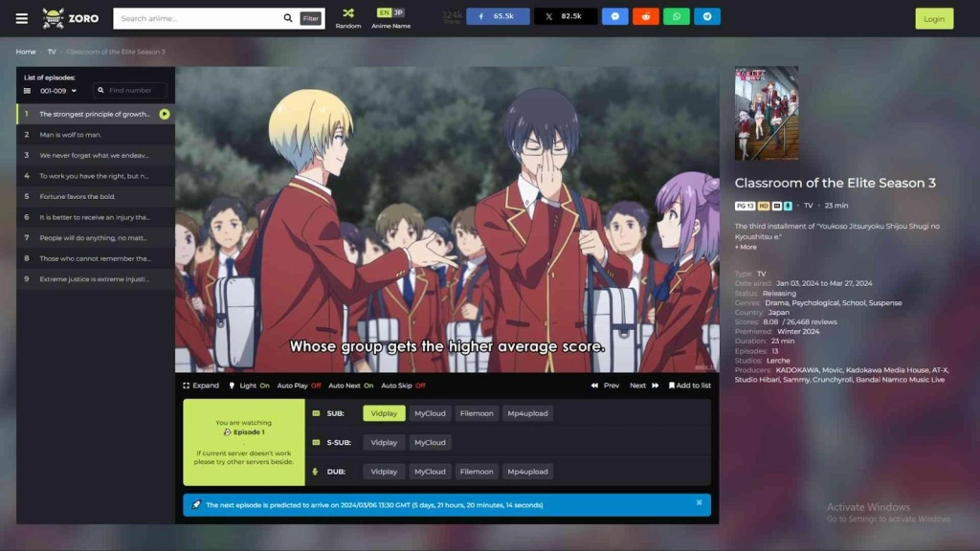The image size is (980, 551).
Task: Select S-SUB MyCloud server
Action: point(430,442)
